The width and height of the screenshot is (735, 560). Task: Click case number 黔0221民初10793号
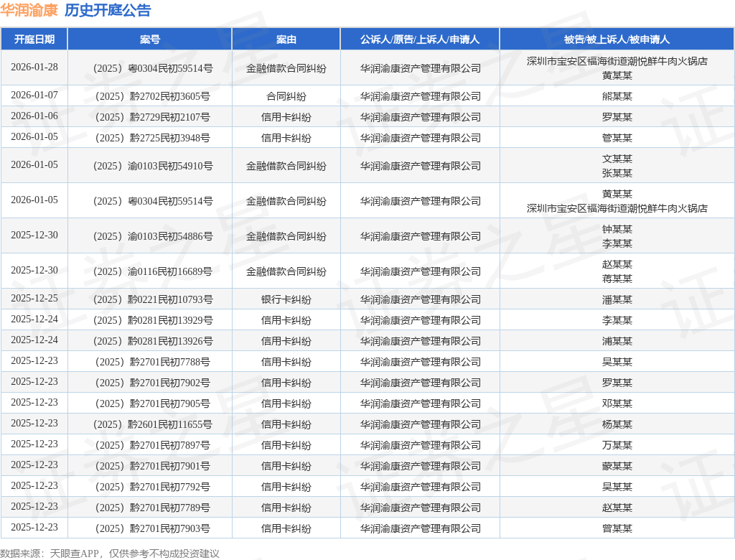pos(153,299)
